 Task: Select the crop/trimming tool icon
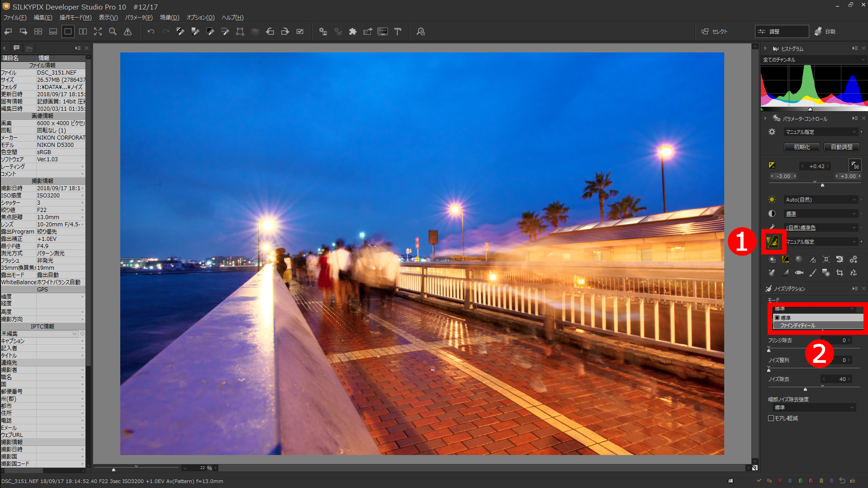[840, 273]
